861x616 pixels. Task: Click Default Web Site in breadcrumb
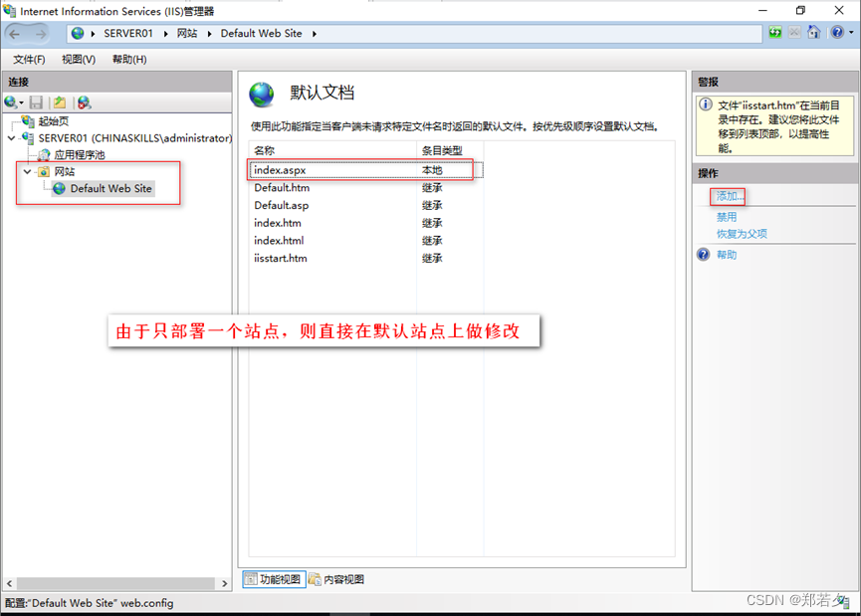click(x=262, y=34)
